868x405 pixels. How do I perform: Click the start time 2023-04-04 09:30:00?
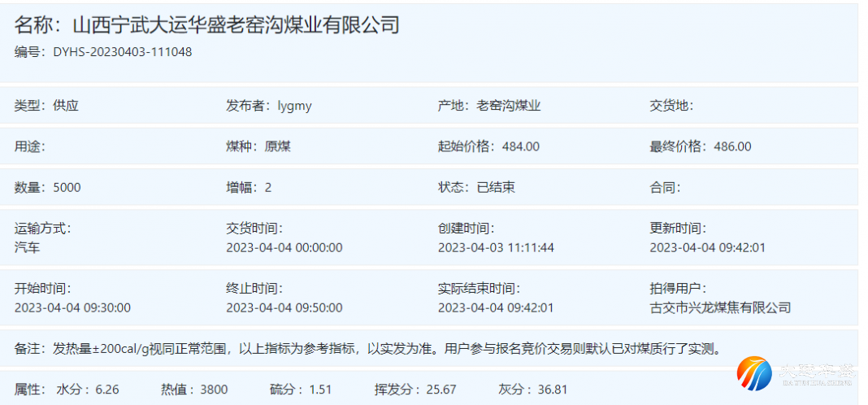72,307
